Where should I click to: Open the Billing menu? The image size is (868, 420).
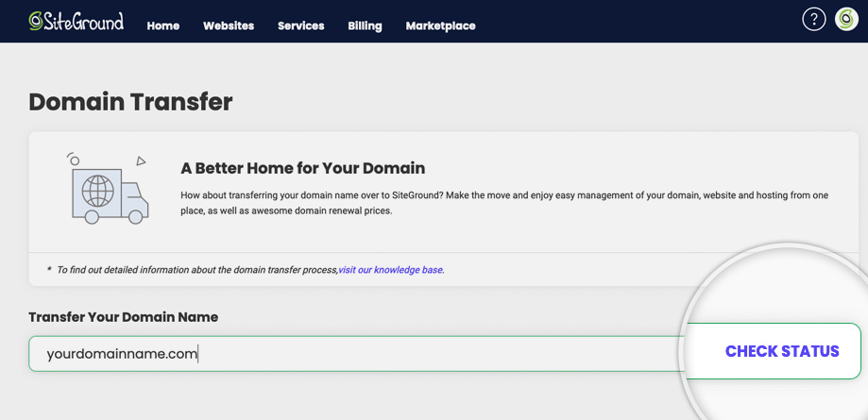365,26
